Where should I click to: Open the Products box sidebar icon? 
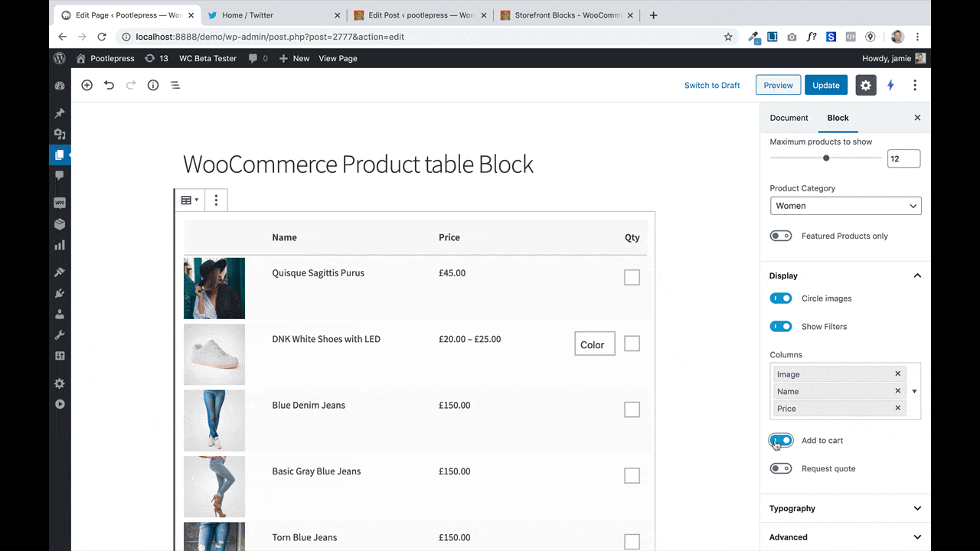[60, 224]
